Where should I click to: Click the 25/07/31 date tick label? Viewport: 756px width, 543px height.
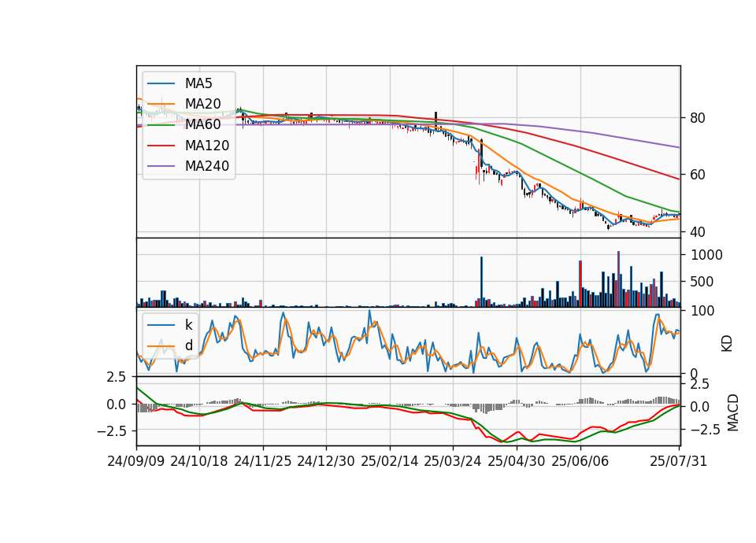click(678, 461)
